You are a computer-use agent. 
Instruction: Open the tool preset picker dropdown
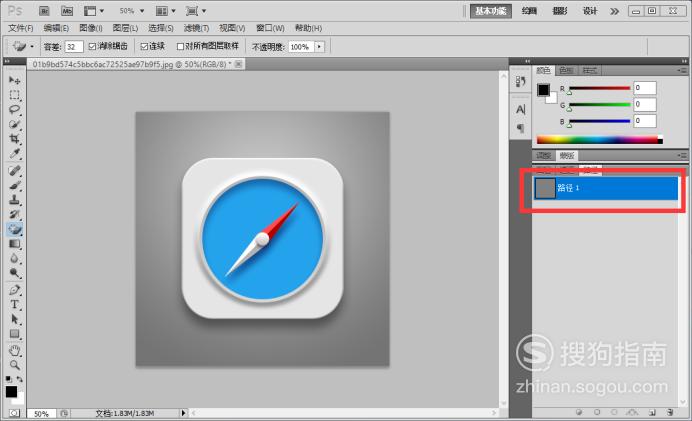[32, 46]
